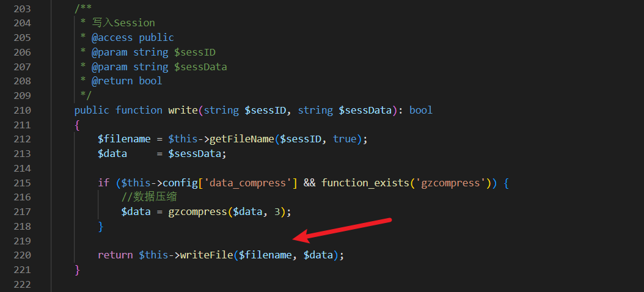
Task: Click line number 215 in the gutter
Action: (x=22, y=183)
